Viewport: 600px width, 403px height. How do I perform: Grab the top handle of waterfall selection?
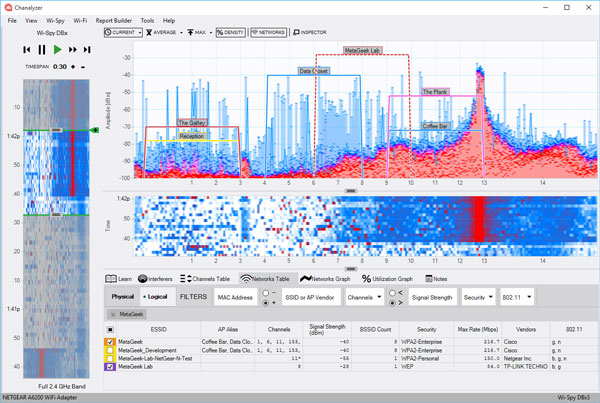pyautogui.click(x=56, y=130)
